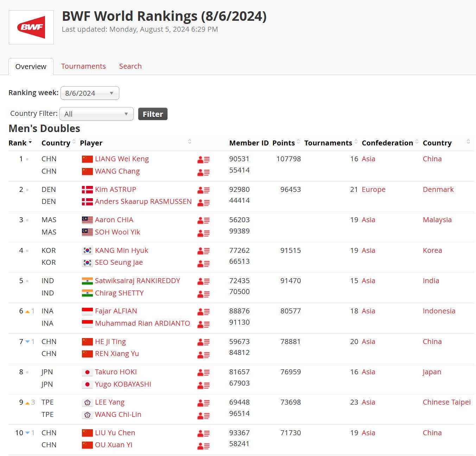The image size is (476, 456).
Task: Open WANG Chi-Lin player link
Action: click(x=118, y=414)
